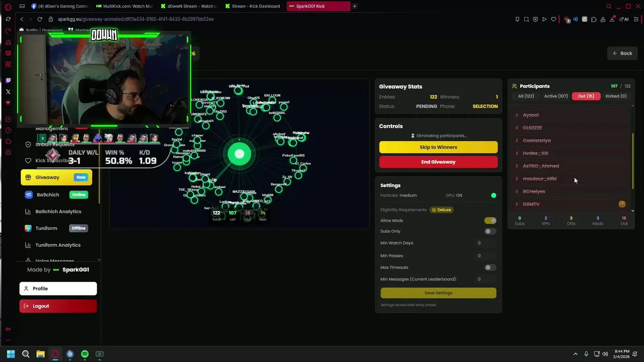Click the heart bookmark icon
The height and width of the screenshot is (362, 644).
click(x=553, y=19)
